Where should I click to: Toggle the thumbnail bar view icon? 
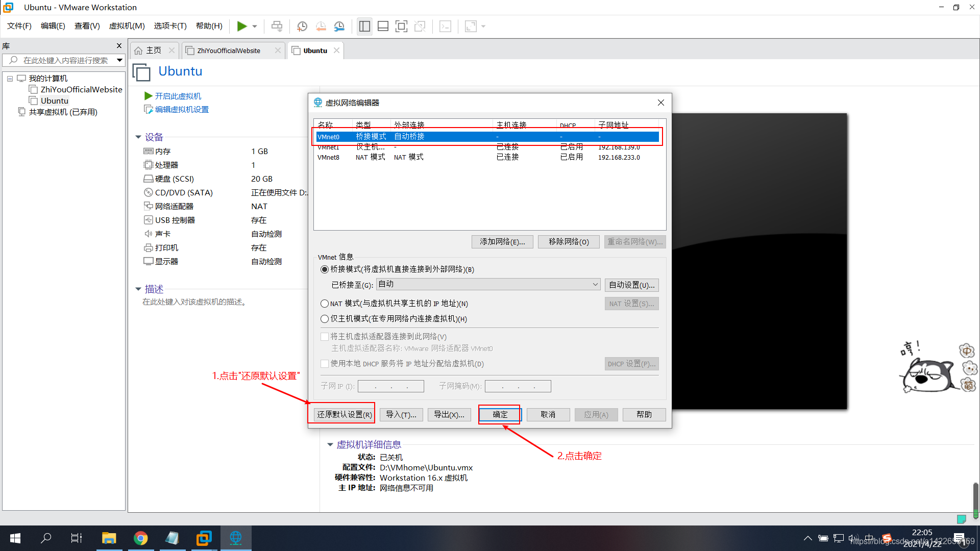click(383, 26)
